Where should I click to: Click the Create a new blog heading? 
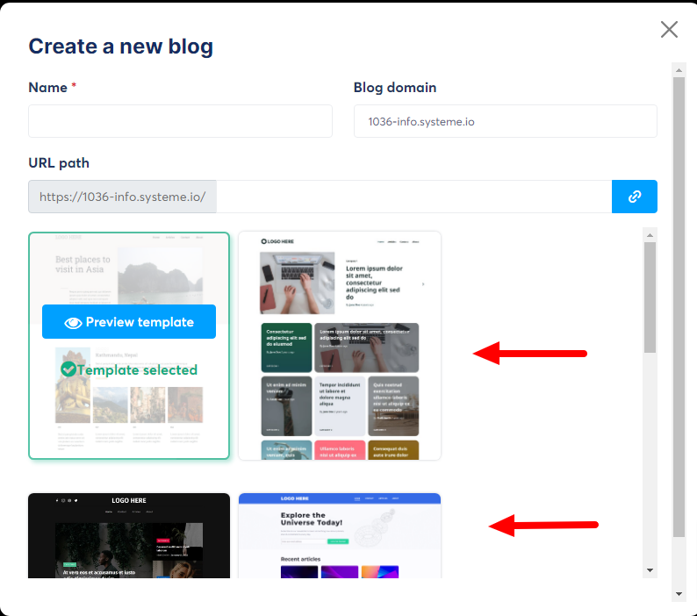[x=121, y=47]
